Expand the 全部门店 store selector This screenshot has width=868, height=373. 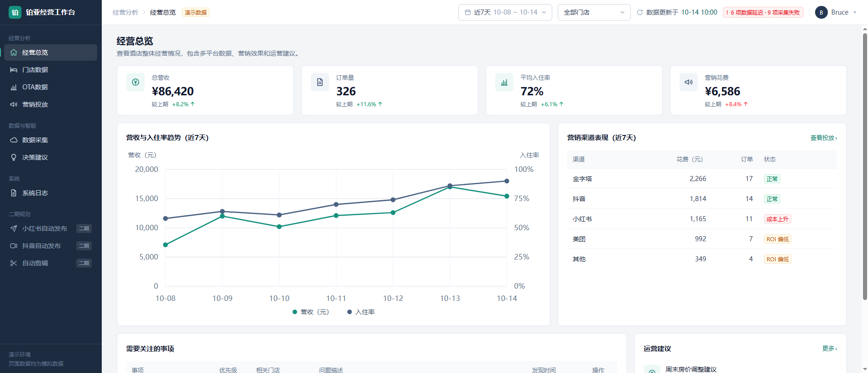tap(594, 12)
